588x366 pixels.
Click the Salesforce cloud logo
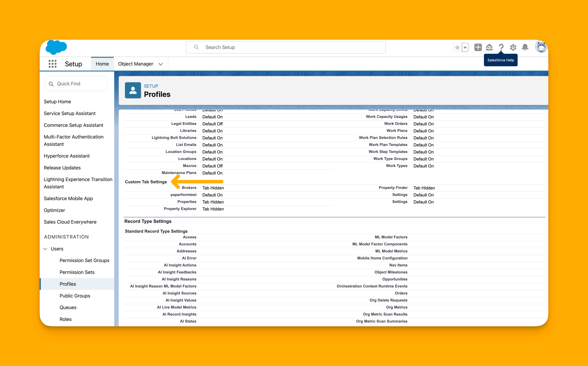pos(56,47)
